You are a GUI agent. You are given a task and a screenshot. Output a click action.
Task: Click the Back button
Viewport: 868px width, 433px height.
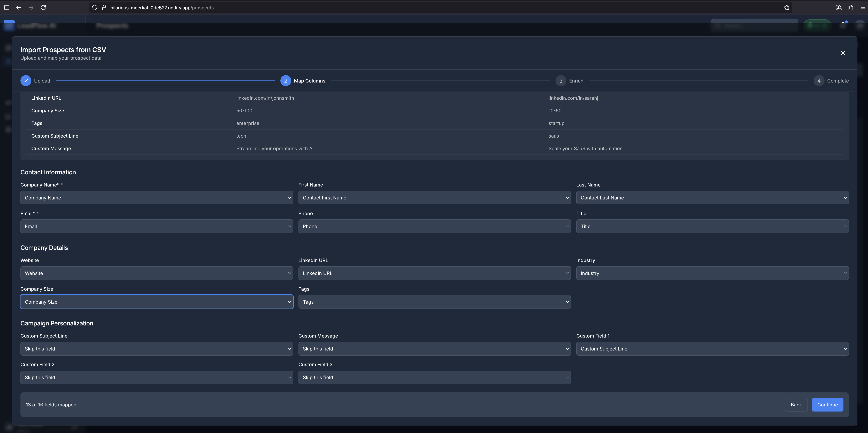coord(796,405)
